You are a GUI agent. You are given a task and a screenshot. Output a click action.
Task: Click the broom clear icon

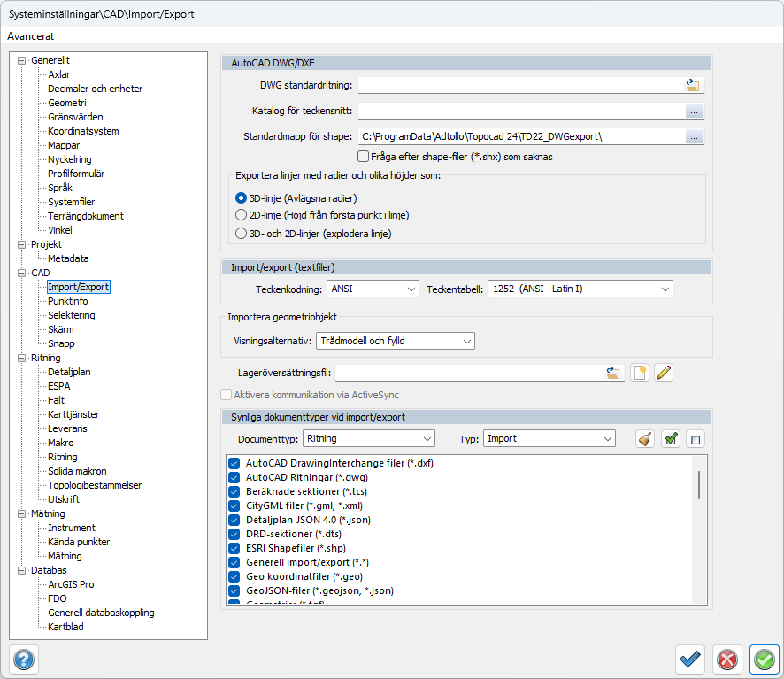(646, 438)
